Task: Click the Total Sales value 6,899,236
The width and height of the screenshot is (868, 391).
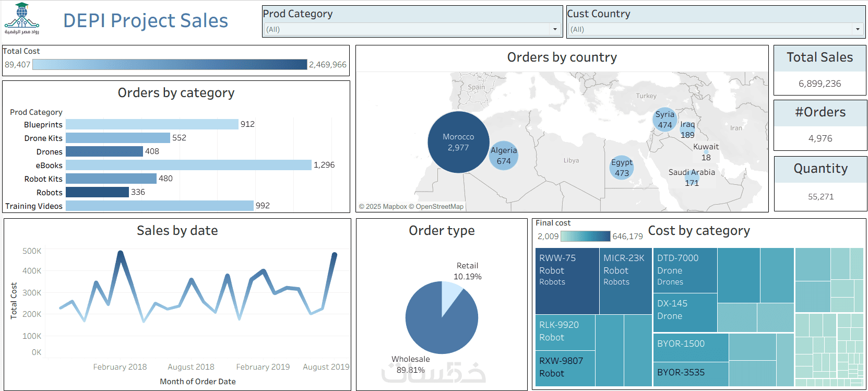Action: click(x=820, y=84)
